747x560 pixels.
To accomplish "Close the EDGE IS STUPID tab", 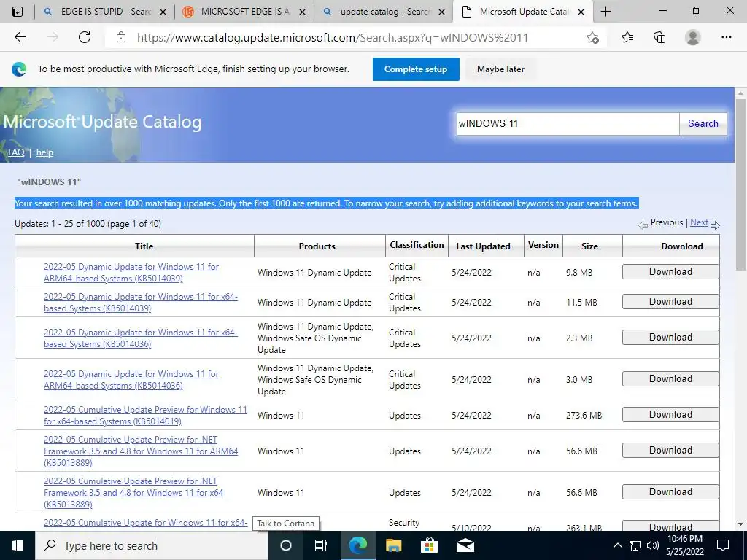I will click(163, 12).
